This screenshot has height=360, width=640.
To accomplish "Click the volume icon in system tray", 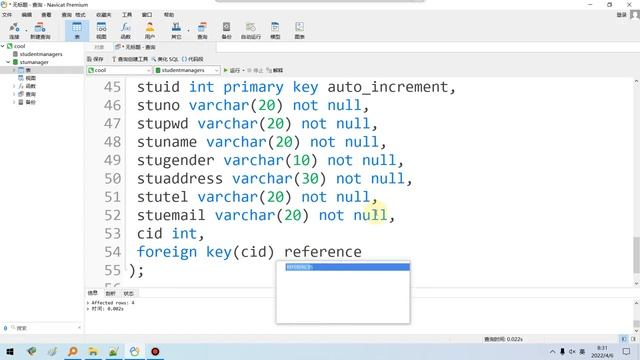I will coord(572,351).
